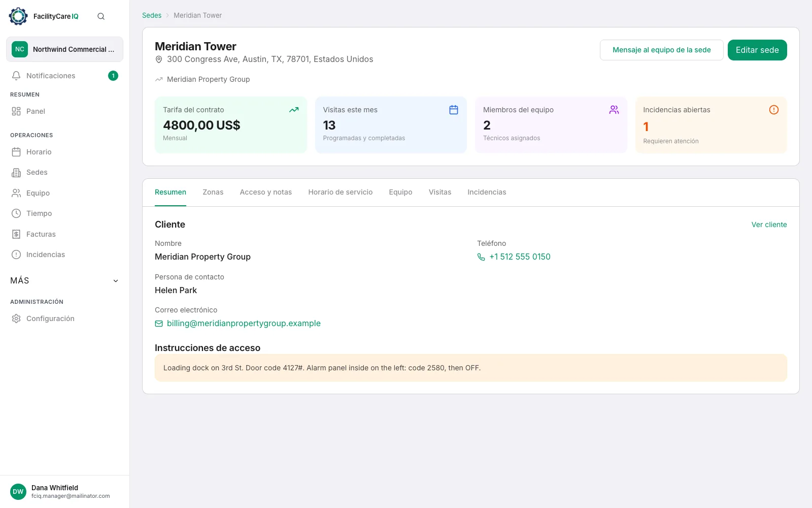Screen dimensions: 812x508
Task: Click the billing@meridianpropertygroup.example email link
Action: [244, 324]
